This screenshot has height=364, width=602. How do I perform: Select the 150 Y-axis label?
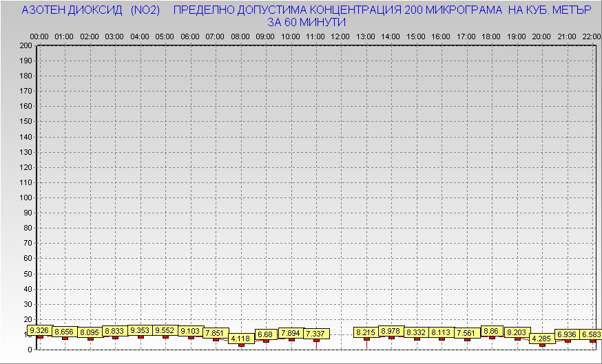pyautogui.click(x=25, y=122)
